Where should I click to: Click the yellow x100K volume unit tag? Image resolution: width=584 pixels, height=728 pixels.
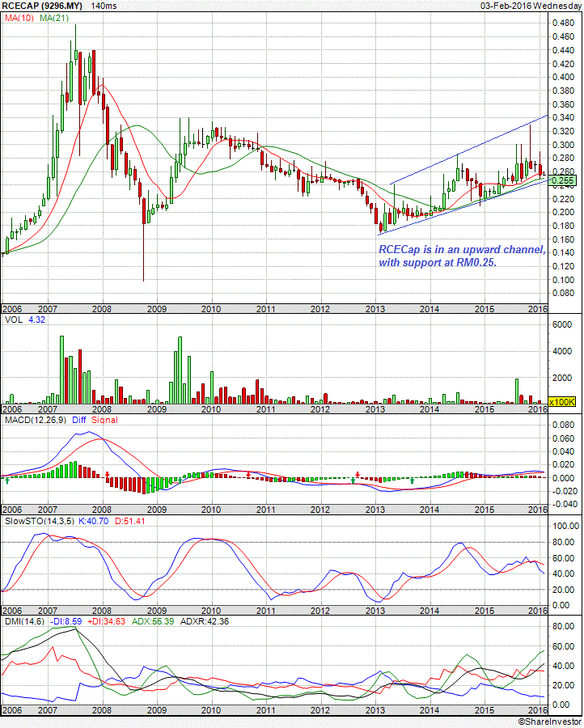pyautogui.click(x=562, y=401)
